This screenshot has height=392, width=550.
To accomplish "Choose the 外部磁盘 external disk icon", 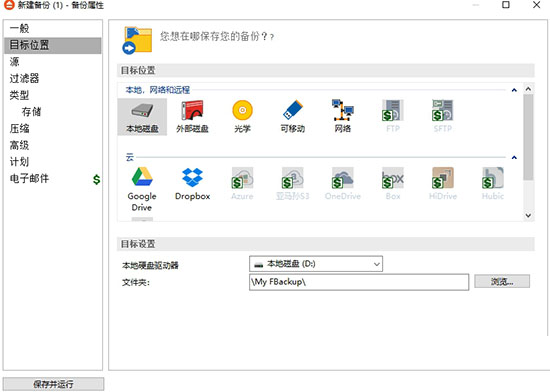I will 192,117.
